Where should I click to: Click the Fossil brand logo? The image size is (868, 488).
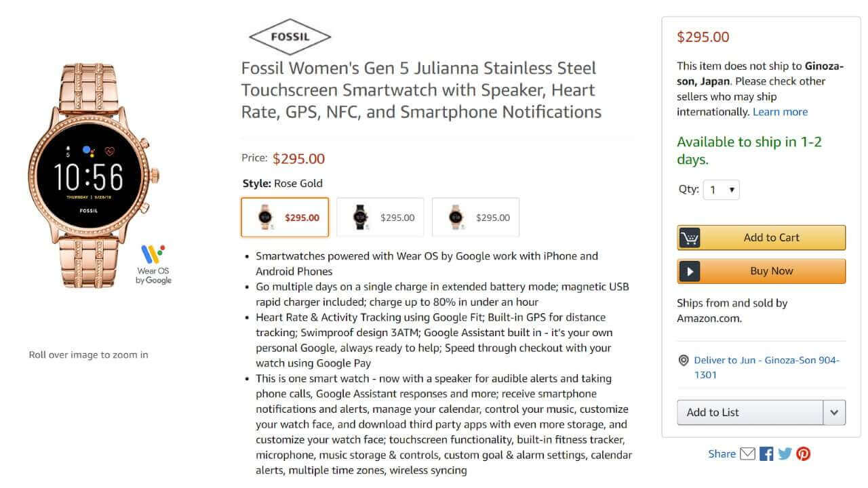pos(290,37)
